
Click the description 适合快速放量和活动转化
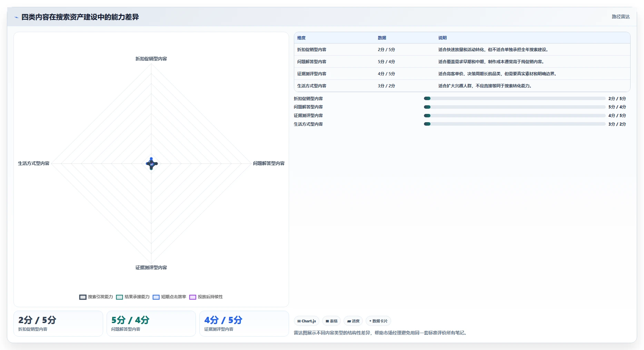click(493, 50)
